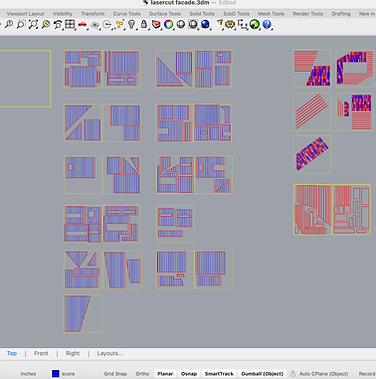Turn off SmartTrack in status bar
The image size is (376, 379).
coord(219,374)
